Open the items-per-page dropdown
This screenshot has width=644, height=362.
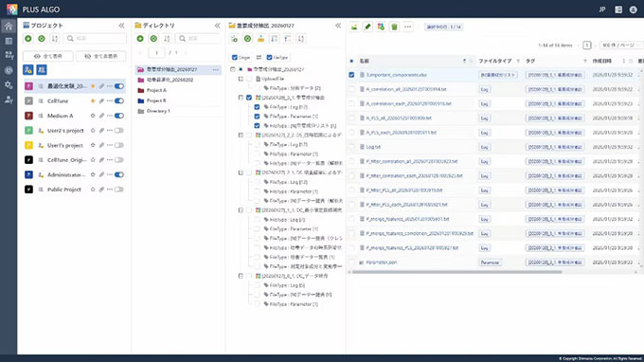pyautogui.click(x=620, y=45)
